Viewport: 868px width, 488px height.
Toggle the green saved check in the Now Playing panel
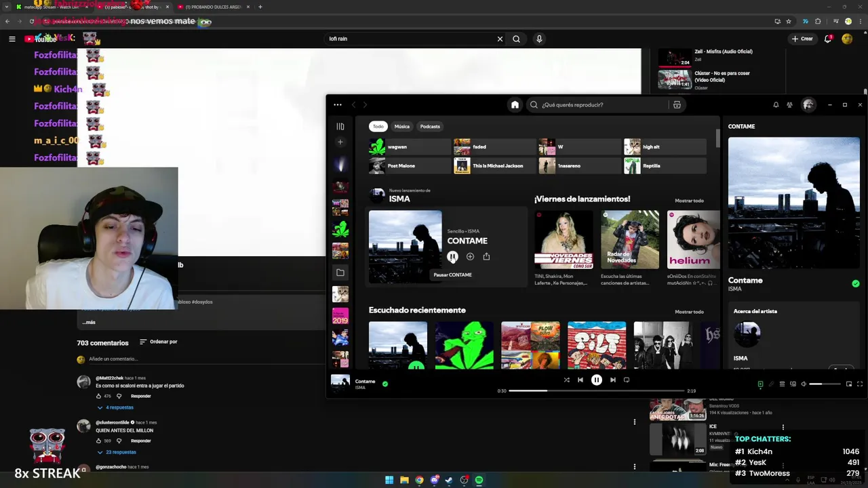[855, 283]
